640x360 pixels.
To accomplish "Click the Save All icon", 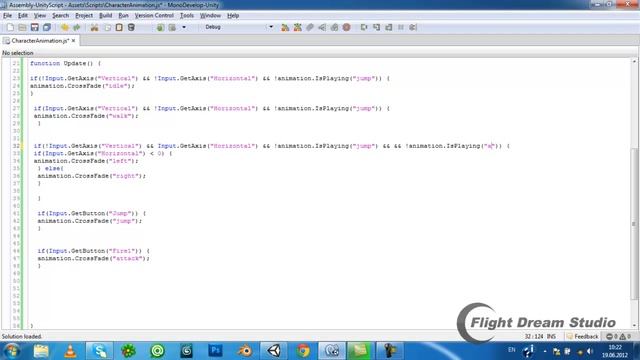I will click(47, 27).
